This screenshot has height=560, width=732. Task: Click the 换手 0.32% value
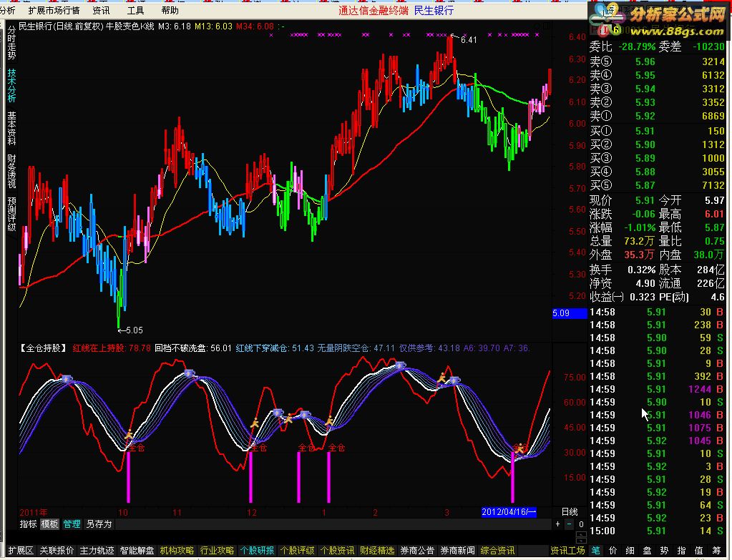tap(641, 270)
